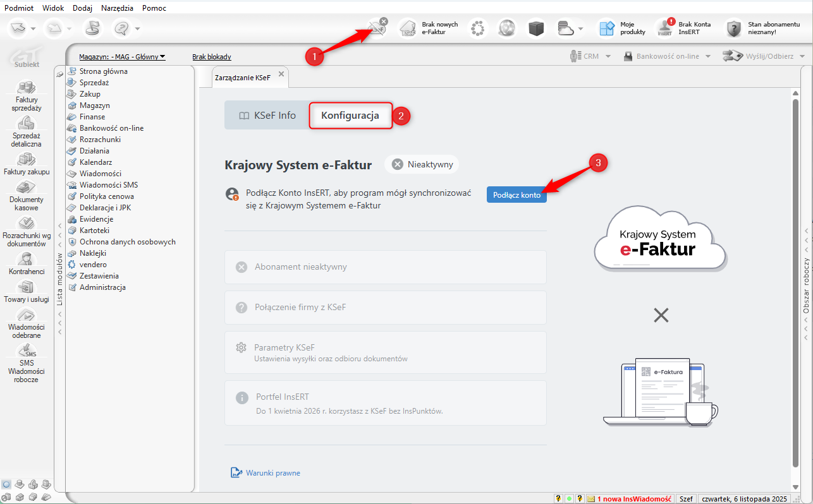The height and width of the screenshot is (504, 813).
Task: Open the Podmiot menu
Action: pyautogui.click(x=19, y=7)
